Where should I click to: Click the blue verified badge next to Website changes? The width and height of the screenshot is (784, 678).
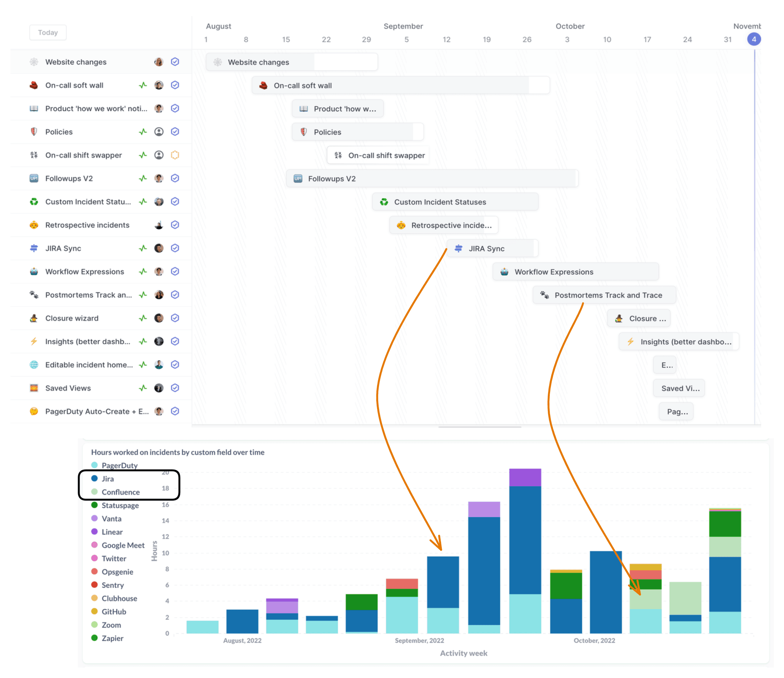point(175,61)
